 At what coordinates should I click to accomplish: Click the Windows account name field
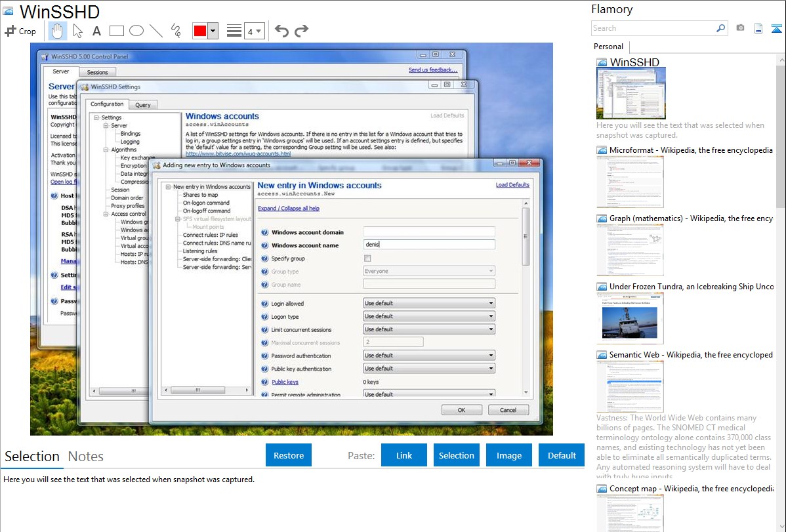(429, 245)
